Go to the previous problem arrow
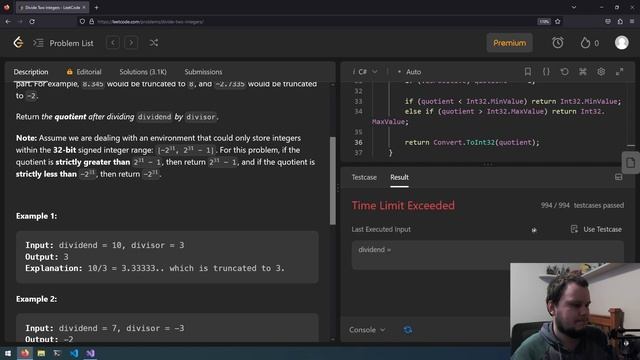Image resolution: width=640 pixels, height=360 pixels. pyautogui.click(x=113, y=43)
